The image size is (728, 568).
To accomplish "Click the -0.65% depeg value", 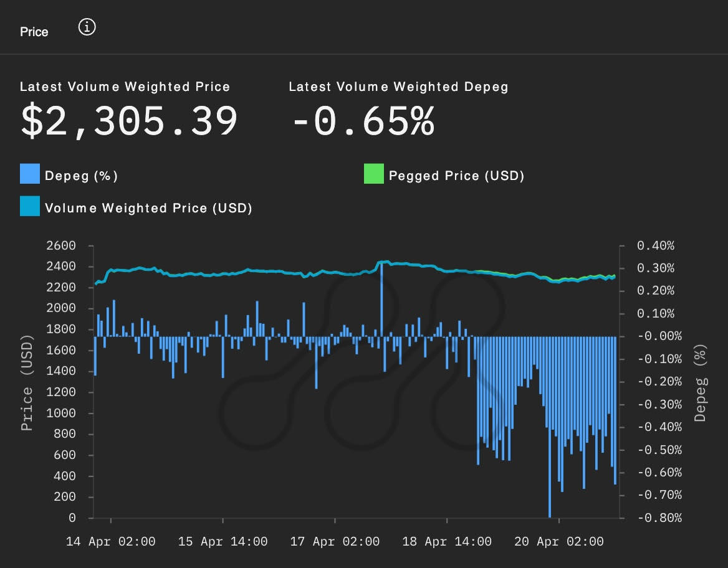I will [x=363, y=121].
